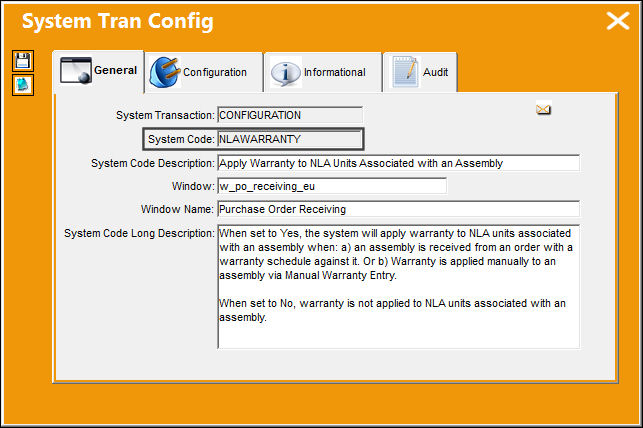Click the System Code Long Description box
The image size is (643, 428).
[398, 287]
